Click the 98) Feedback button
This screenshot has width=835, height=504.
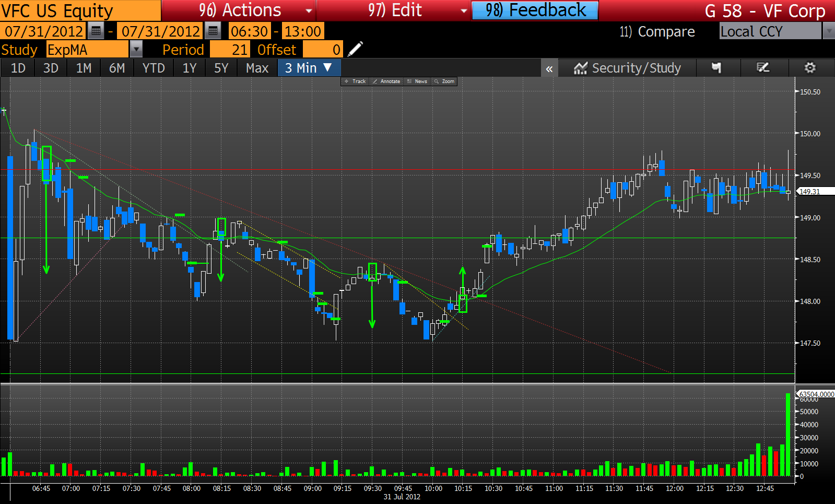(535, 10)
